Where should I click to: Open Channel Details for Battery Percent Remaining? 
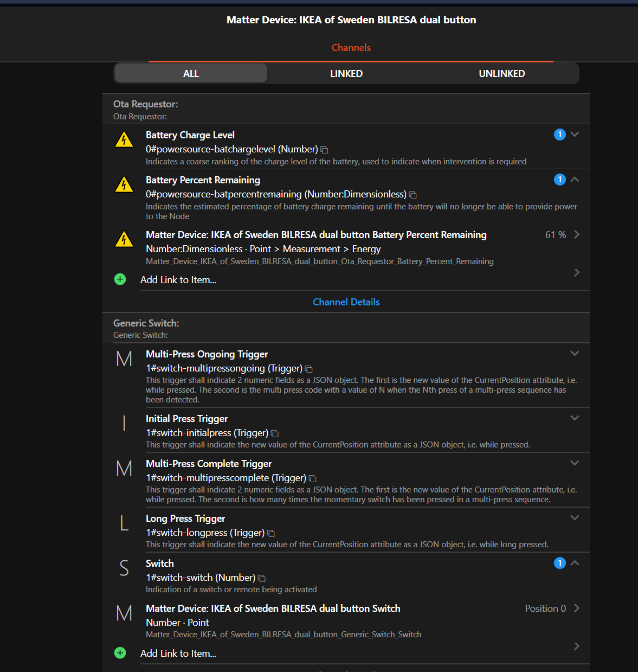pos(346,302)
